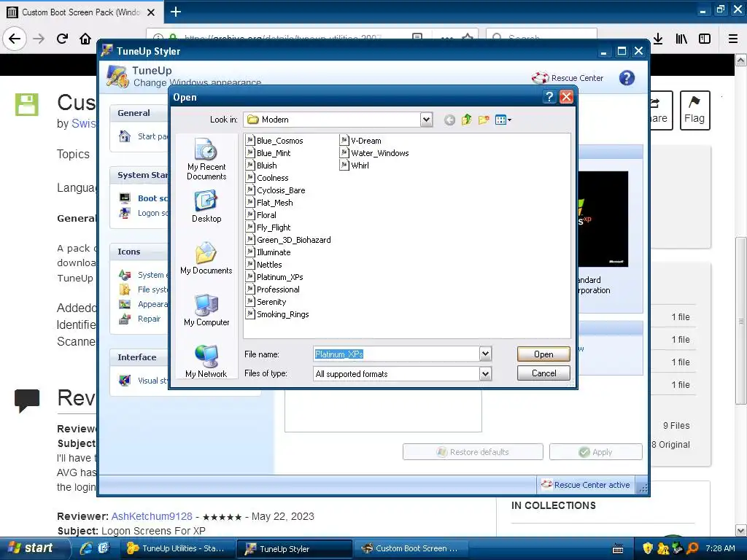
Task: Open browser hamburger menu
Action: coord(732,39)
